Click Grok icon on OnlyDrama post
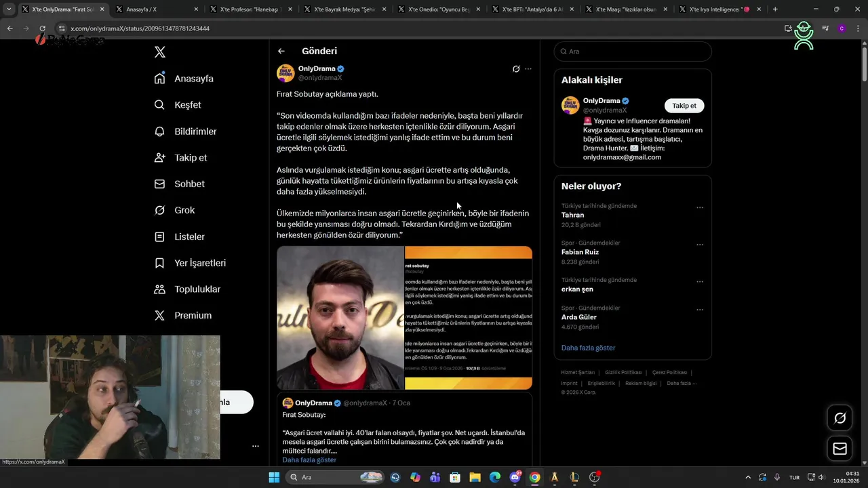Screen dimensions: 868x488 pos(516,68)
